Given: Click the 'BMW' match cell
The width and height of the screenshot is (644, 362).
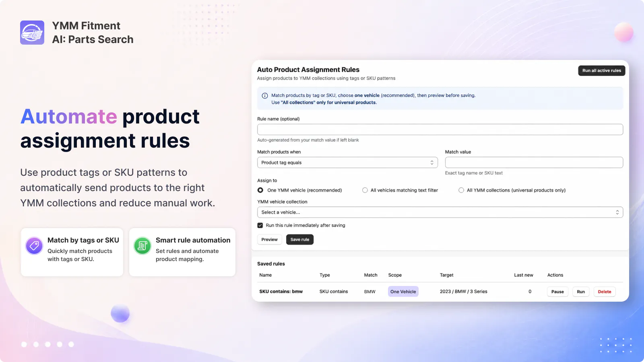Looking at the screenshot, I should point(370,292).
